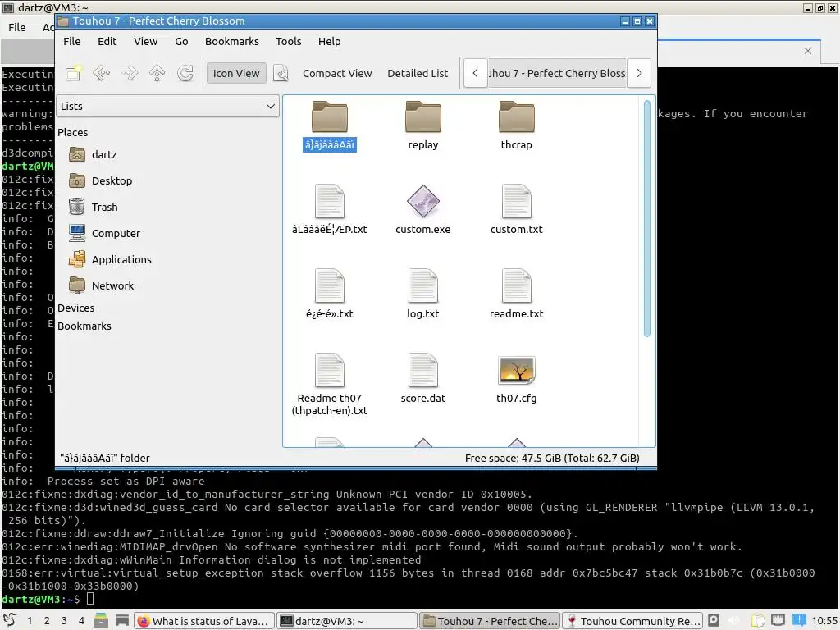Open the Edit menu
Viewport: 840px width, 630px height.
(107, 41)
